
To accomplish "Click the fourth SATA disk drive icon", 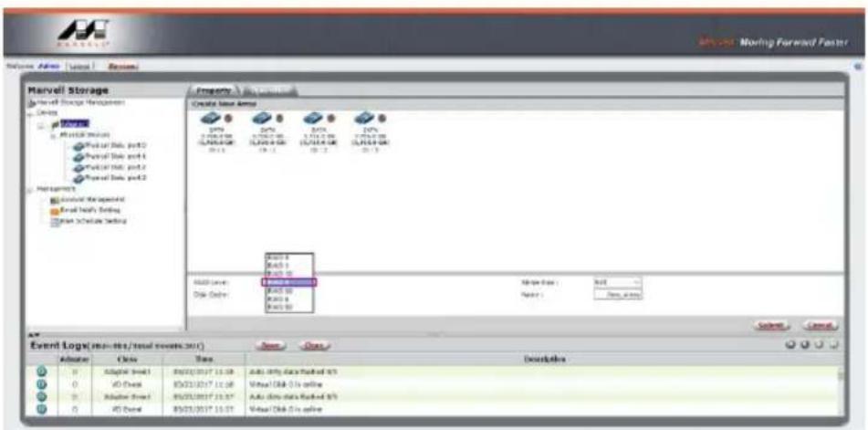I will [365, 118].
